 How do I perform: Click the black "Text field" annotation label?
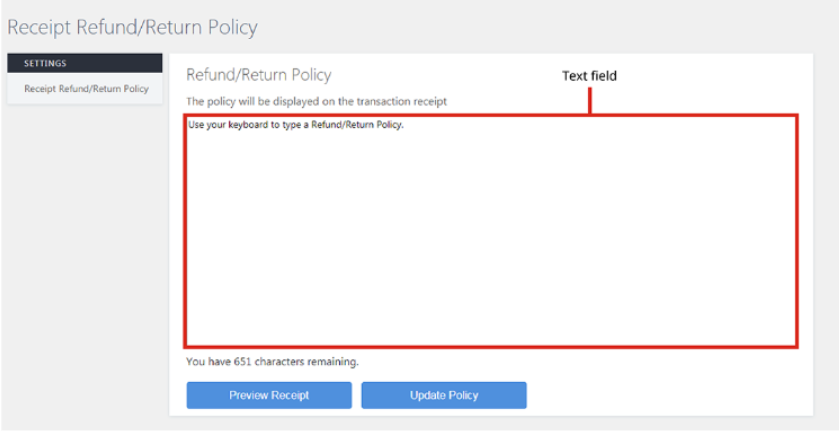589,76
